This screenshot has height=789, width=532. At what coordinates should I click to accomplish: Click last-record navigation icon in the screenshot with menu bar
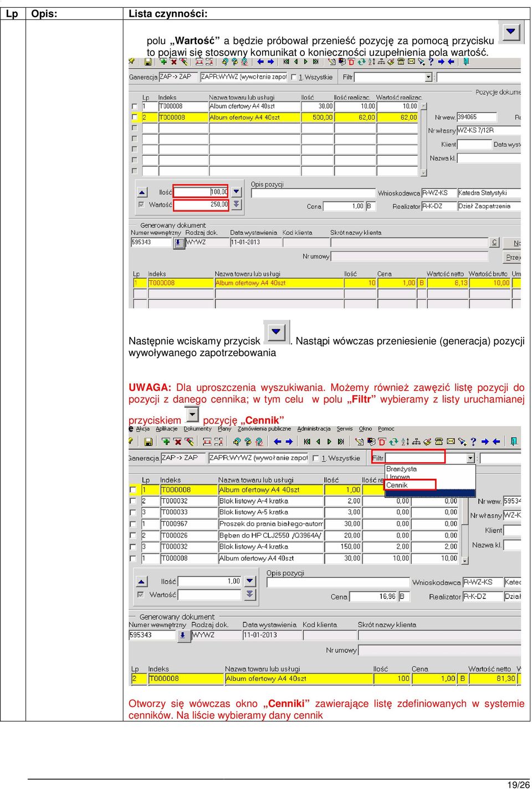pyautogui.click(x=341, y=442)
